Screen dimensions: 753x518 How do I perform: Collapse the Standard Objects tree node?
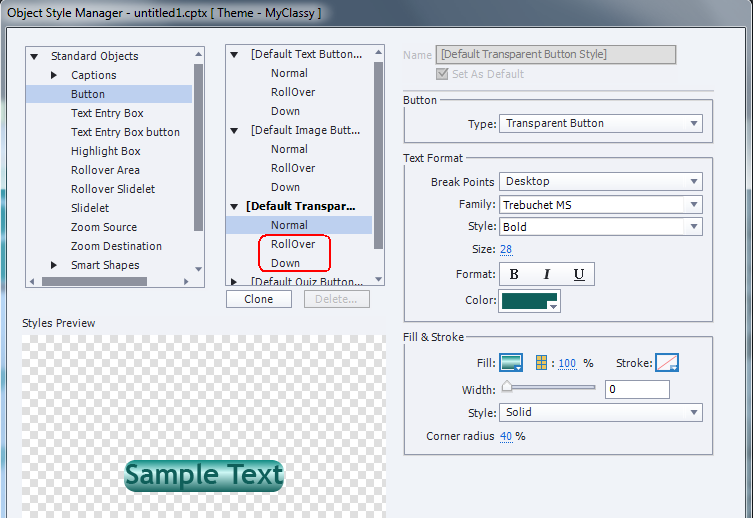pos(34,56)
